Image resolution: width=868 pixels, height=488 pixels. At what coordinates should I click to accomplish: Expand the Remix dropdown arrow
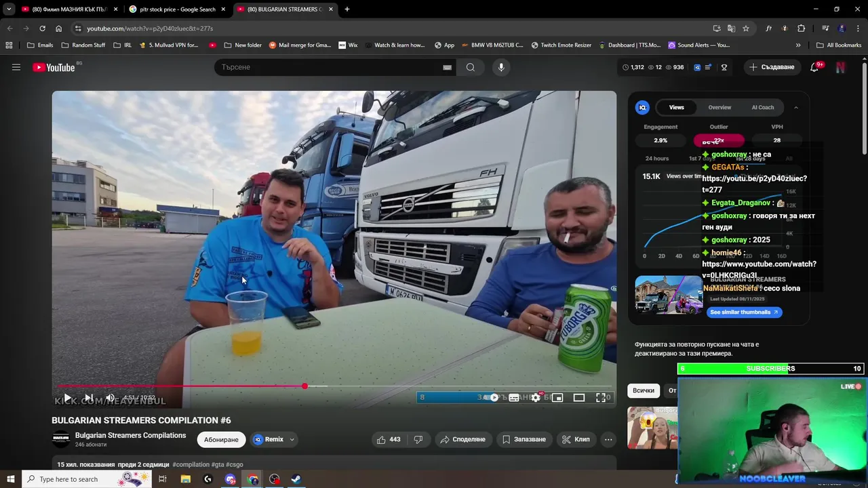point(292,439)
